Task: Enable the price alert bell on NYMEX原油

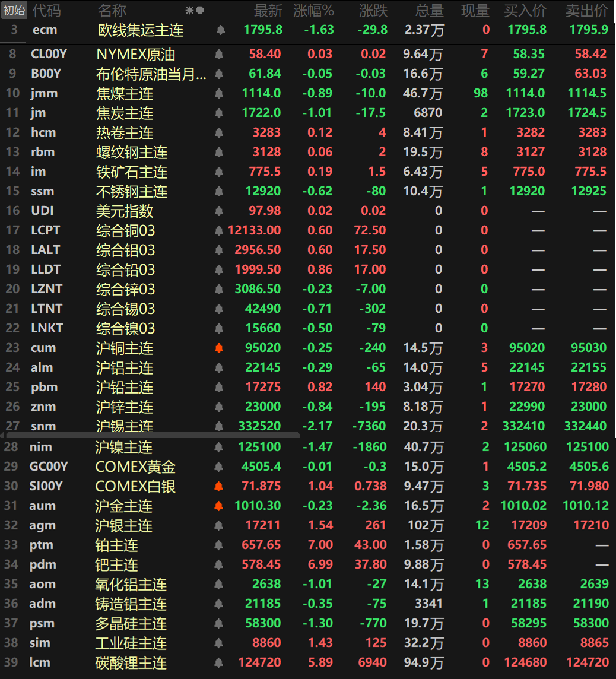Action: [219, 53]
